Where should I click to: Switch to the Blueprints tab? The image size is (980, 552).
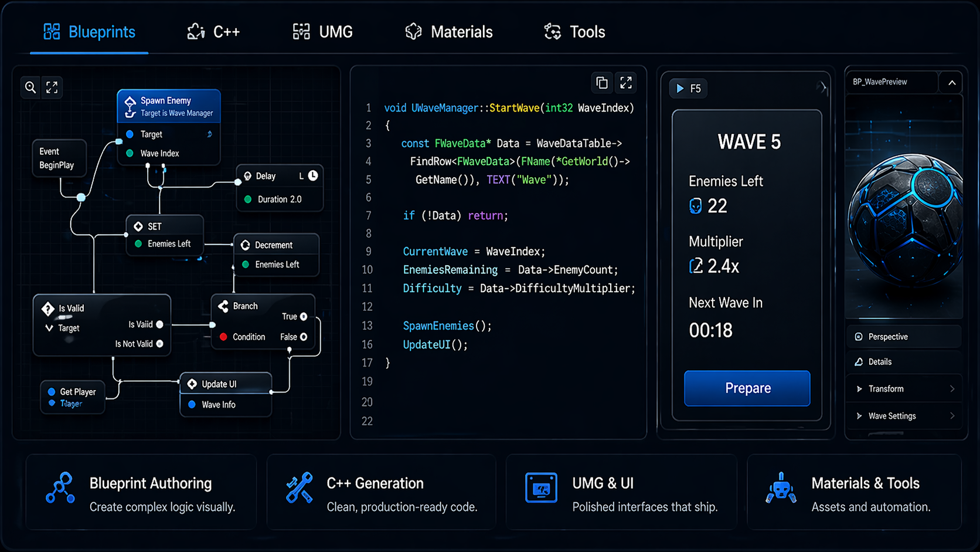click(89, 32)
